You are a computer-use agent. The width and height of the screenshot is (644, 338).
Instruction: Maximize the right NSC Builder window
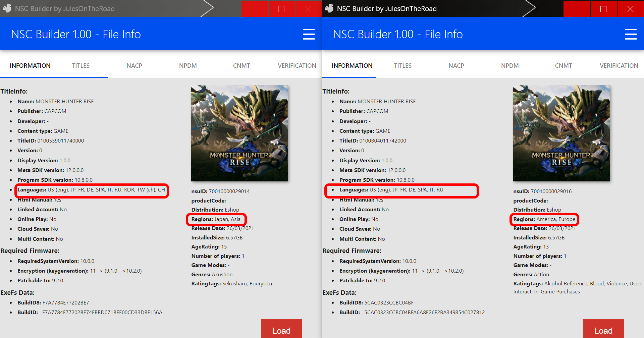point(603,9)
